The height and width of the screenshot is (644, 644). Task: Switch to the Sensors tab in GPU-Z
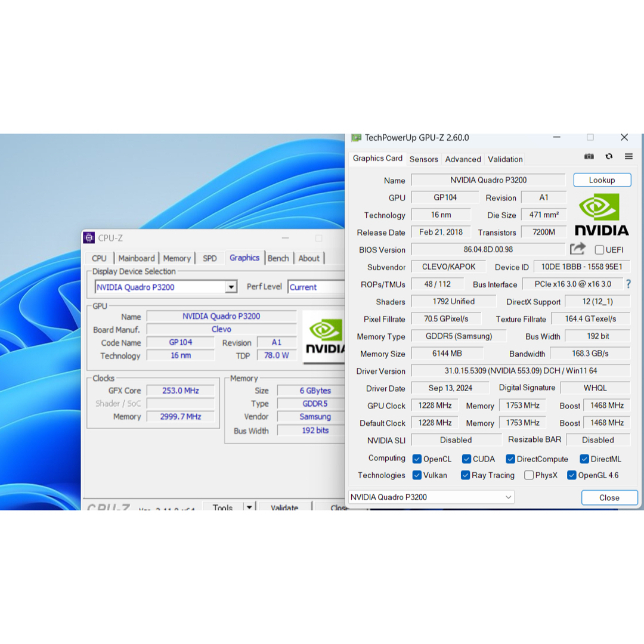click(x=423, y=159)
